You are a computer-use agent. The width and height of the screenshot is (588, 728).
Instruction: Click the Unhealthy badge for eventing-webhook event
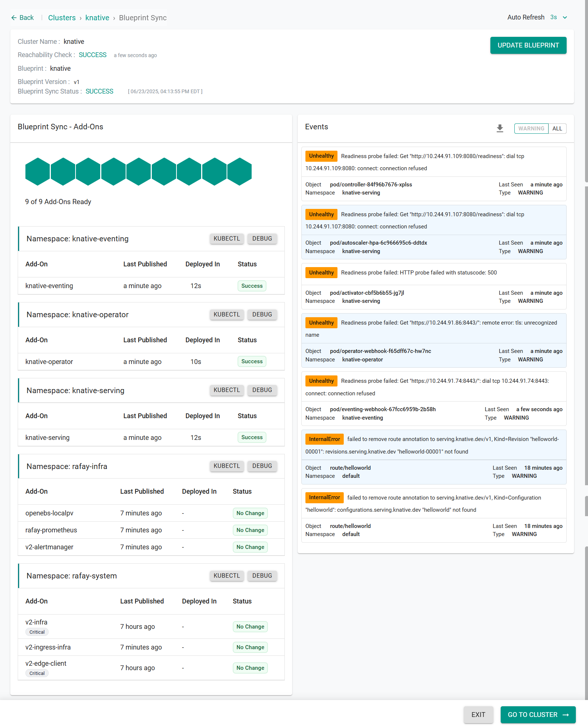[x=321, y=381]
